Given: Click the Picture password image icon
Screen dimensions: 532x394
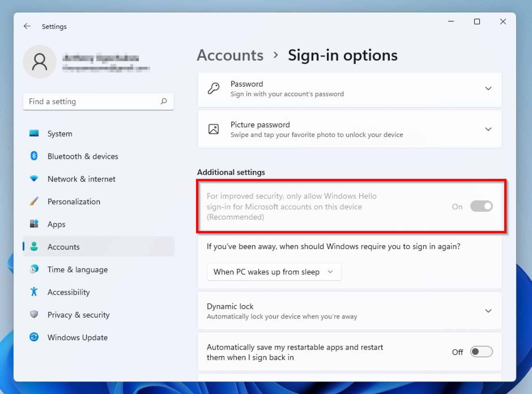Looking at the screenshot, I should (x=213, y=129).
